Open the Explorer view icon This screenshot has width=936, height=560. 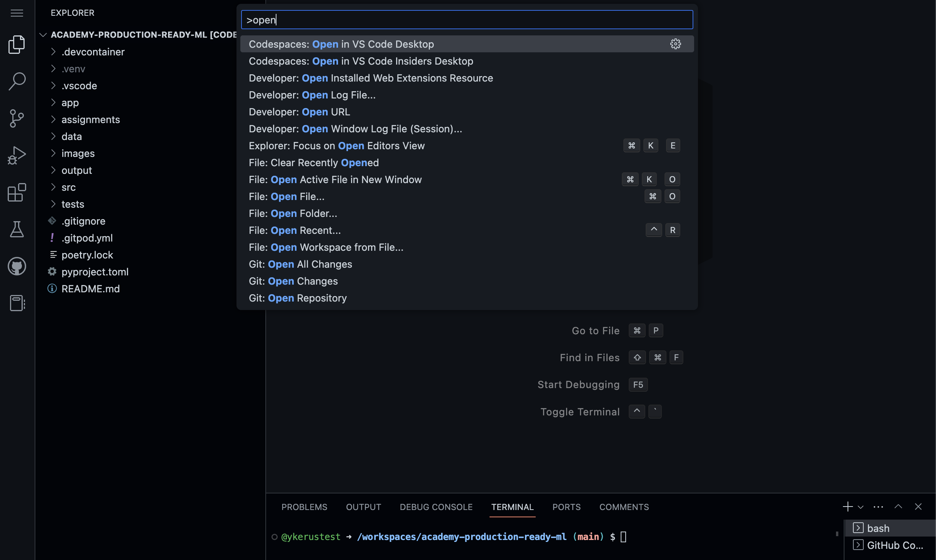pyautogui.click(x=17, y=44)
